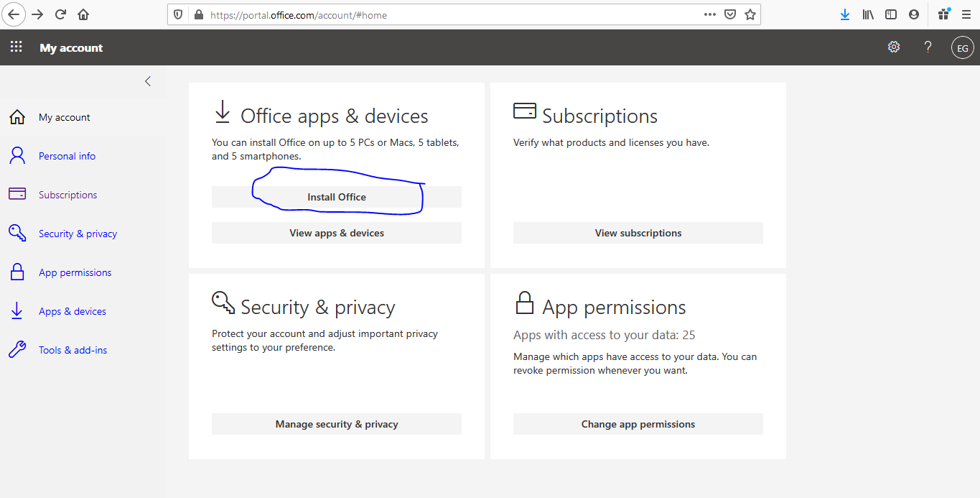Image resolution: width=980 pixels, height=498 pixels.
Task: Open tracking protection shield icon
Action: tap(179, 14)
